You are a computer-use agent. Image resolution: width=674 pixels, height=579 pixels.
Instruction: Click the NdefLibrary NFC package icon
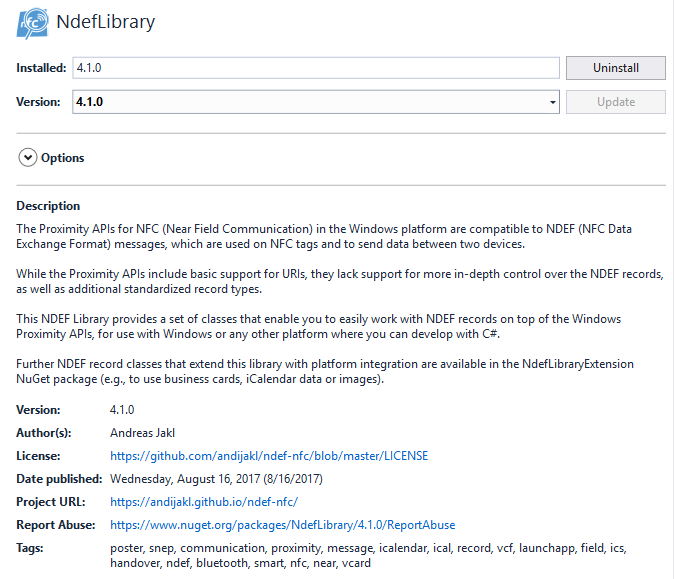[33, 23]
